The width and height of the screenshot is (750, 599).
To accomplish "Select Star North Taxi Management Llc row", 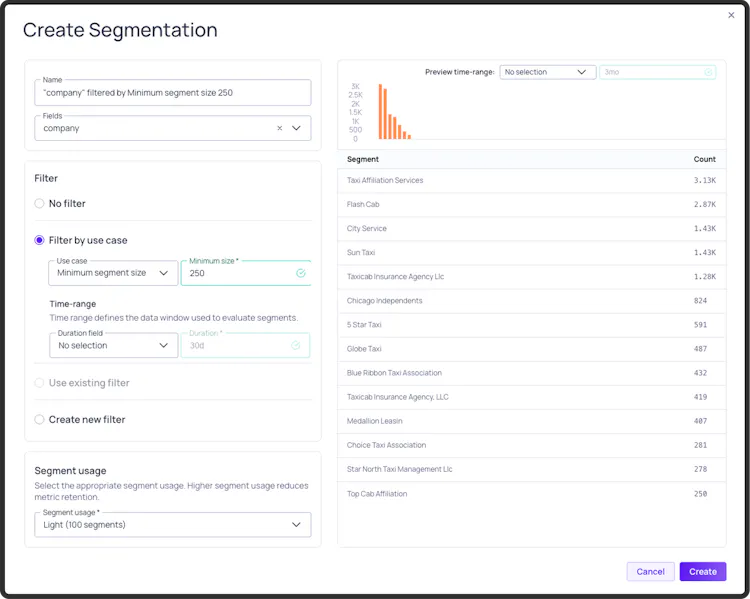I will [x=531, y=469].
